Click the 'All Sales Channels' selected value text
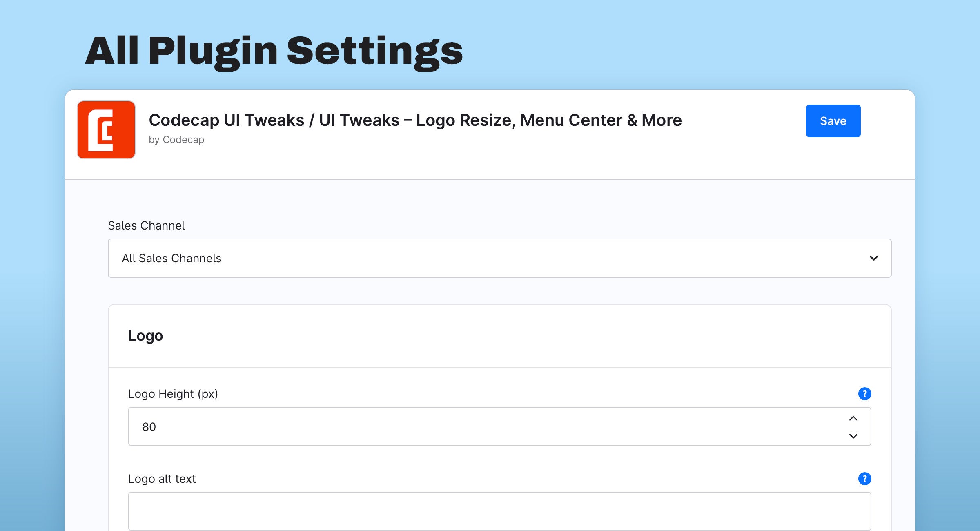 (171, 258)
